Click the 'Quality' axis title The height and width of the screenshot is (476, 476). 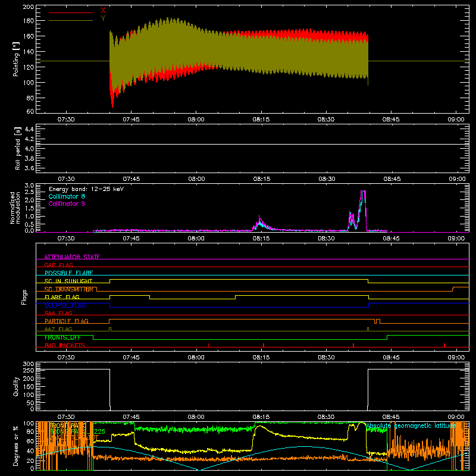point(16,386)
